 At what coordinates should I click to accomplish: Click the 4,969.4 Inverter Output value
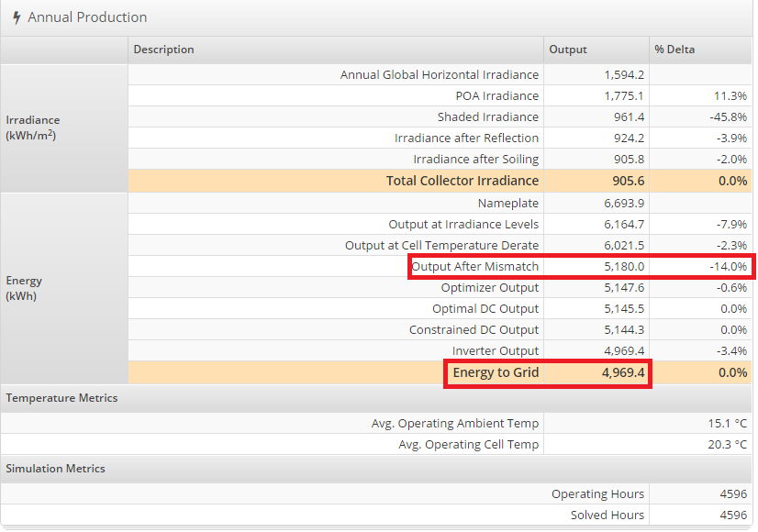pos(624,350)
